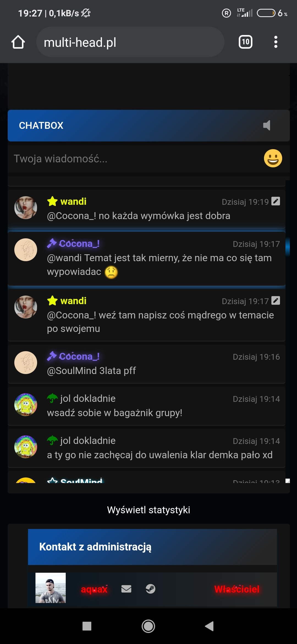The height and width of the screenshot is (644, 297).
Task: Mute the chatbox sound
Action: pos(267,125)
